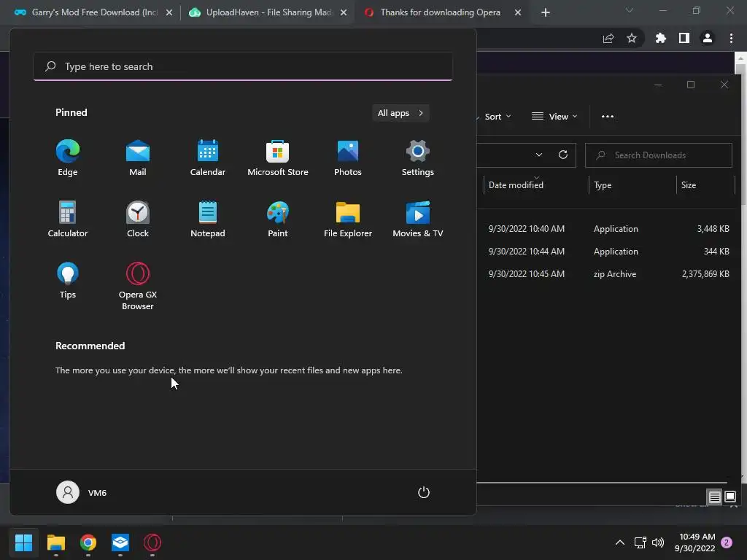Open the Chrome profile icon
Viewport: 747px width, 560px height.
(708, 38)
